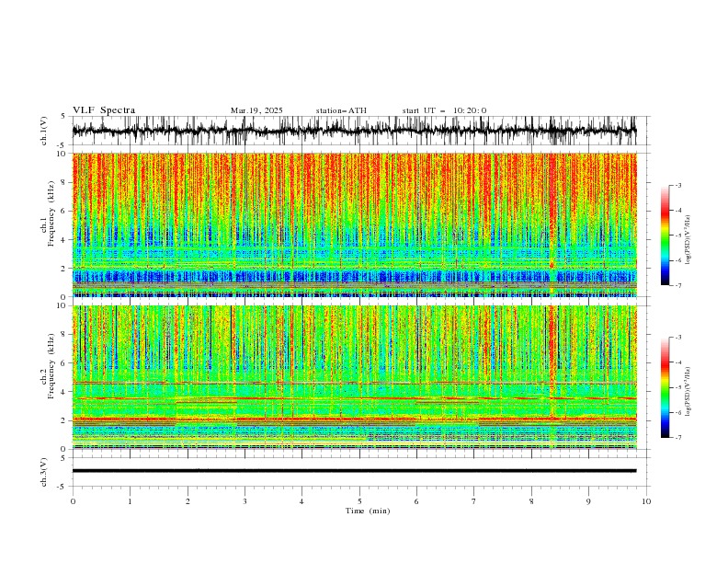Click the upper PSD color scale bar
The height and width of the screenshot is (563, 728).
tap(665, 236)
